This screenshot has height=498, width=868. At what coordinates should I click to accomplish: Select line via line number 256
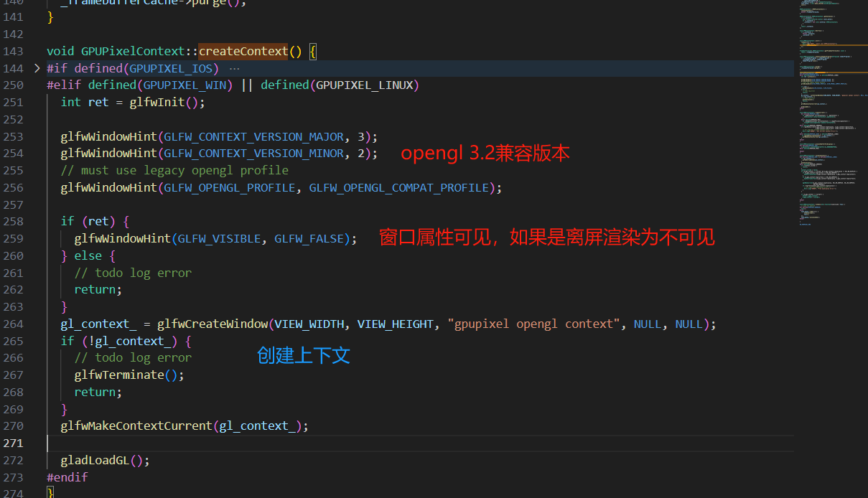click(13, 187)
